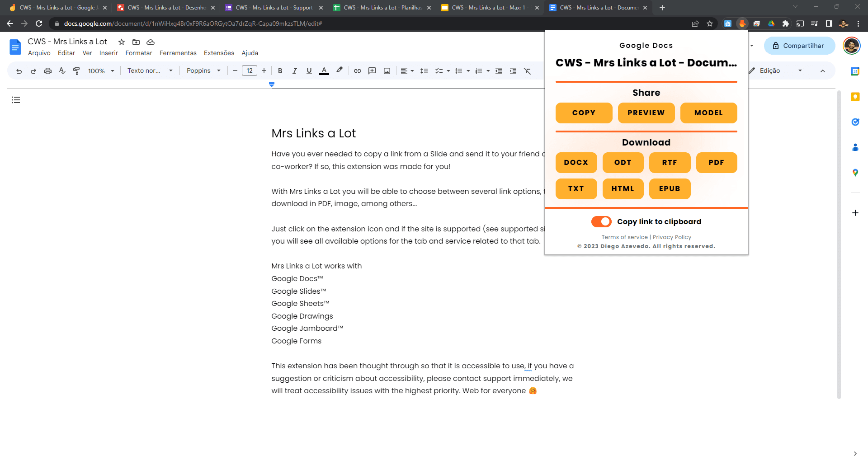Select the Paint format tool

tap(76, 71)
